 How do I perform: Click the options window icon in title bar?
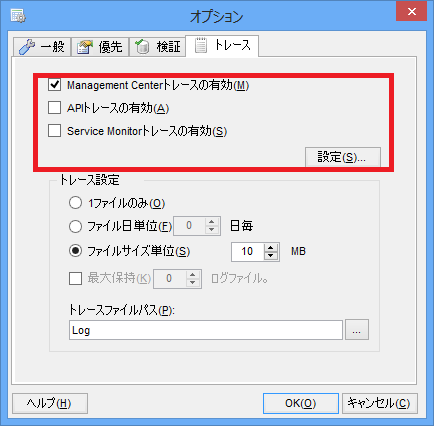click(18, 16)
